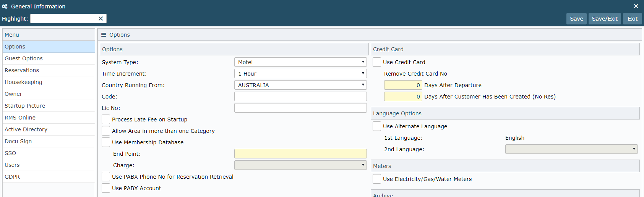Go to RMS Online section
This screenshot has height=197, width=644.
(20, 118)
